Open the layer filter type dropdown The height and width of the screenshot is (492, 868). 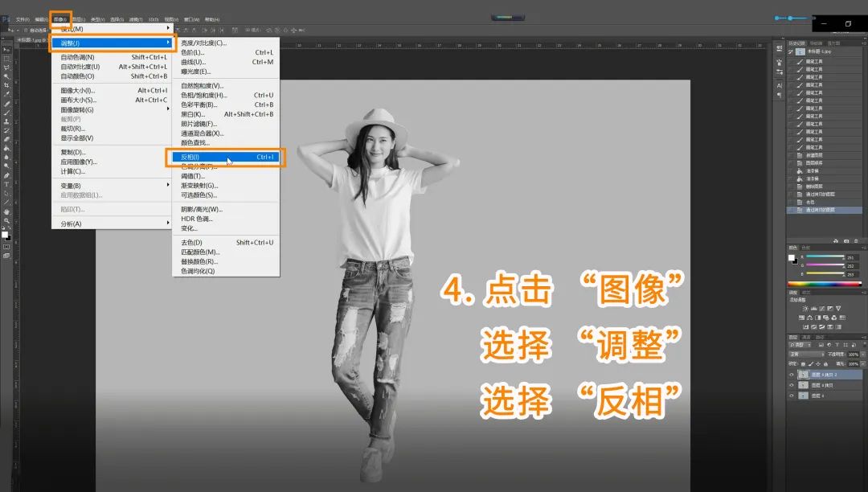(x=800, y=345)
